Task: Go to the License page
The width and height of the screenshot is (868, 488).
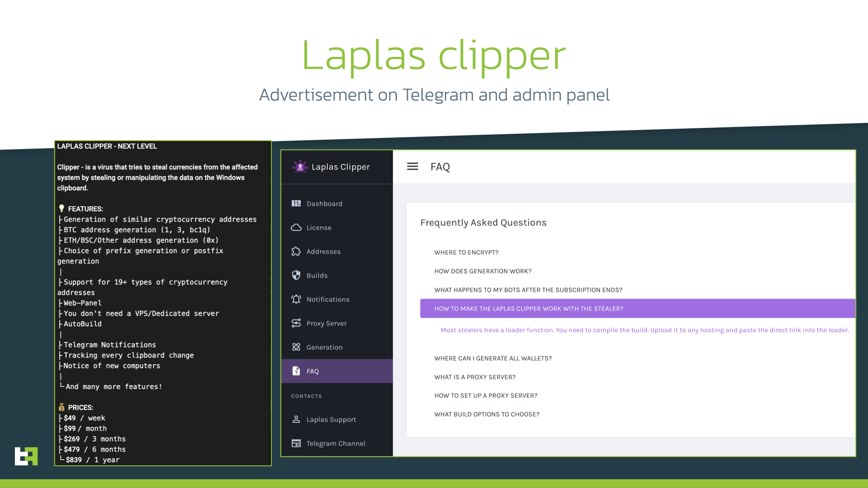Action: 337,228
